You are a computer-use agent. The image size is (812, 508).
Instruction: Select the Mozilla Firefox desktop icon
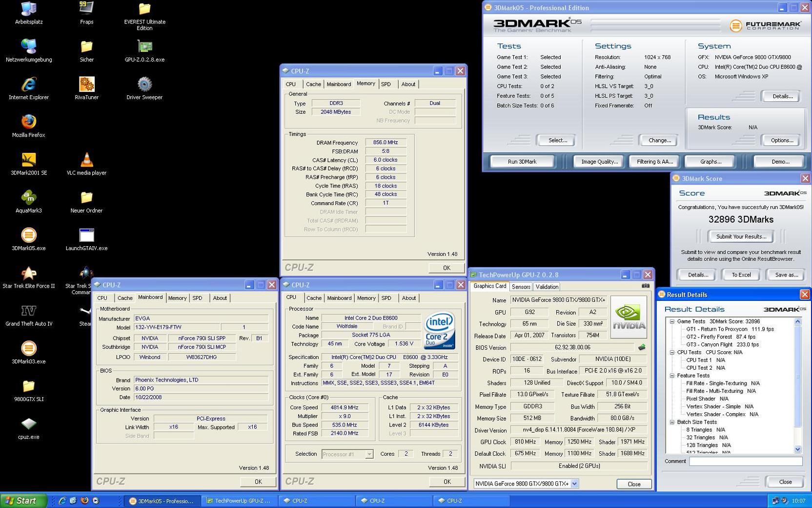pyautogui.click(x=29, y=126)
